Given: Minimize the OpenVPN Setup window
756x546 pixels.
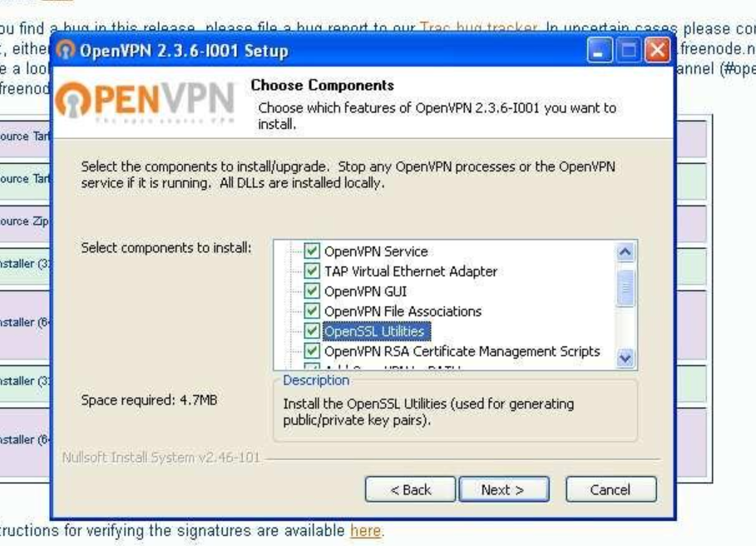Looking at the screenshot, I should pyautogui.click(x=600, y=52).
